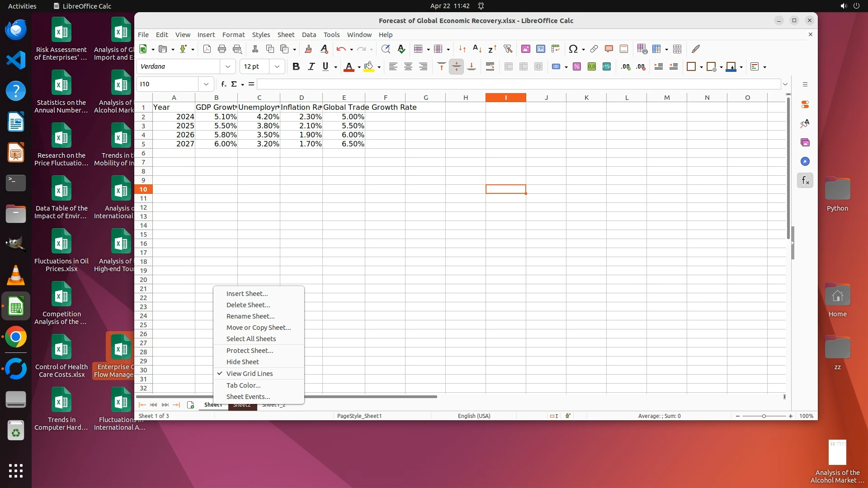868x488 pixels.
Task: Open the Data menu
Action: pyautogui.click(x=309, y=34)
